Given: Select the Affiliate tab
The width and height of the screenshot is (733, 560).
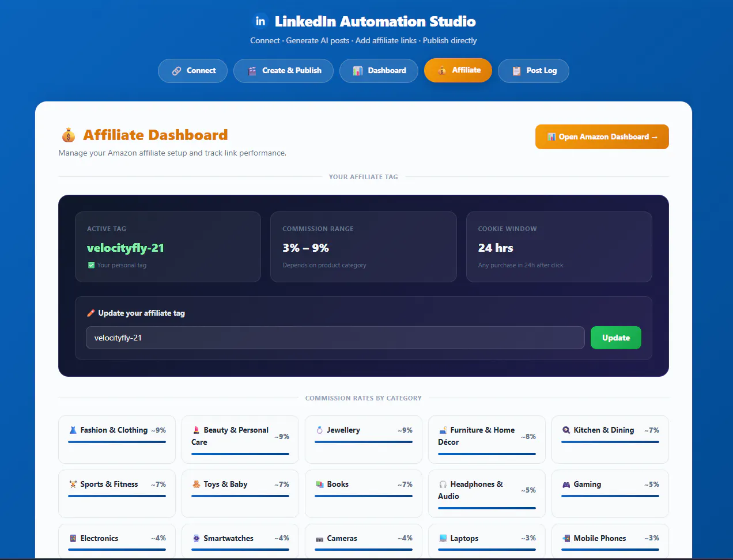Looking at the screenshot, I should (458, 70).
